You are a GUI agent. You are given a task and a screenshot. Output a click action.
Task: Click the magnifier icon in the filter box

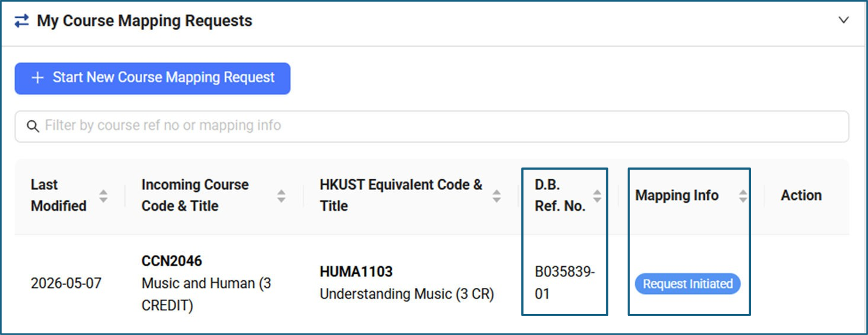[33, 126]
